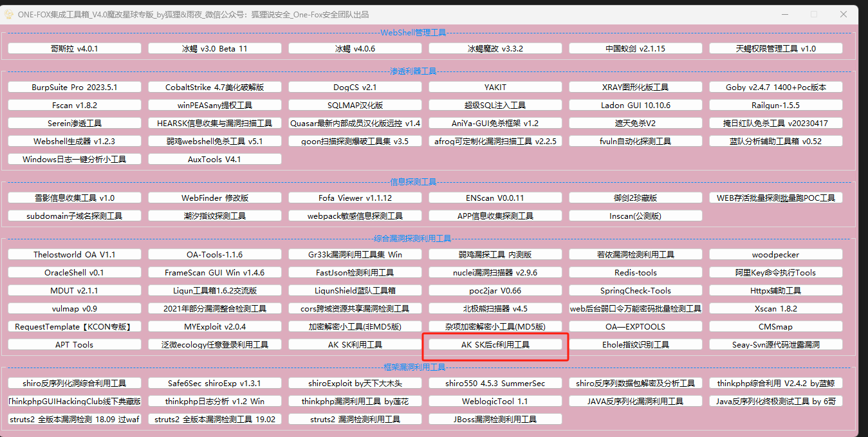Launch BurpSuite Pro 2023.5.1
This screenshot has height=437, width=868.
[x=75, y=87]
